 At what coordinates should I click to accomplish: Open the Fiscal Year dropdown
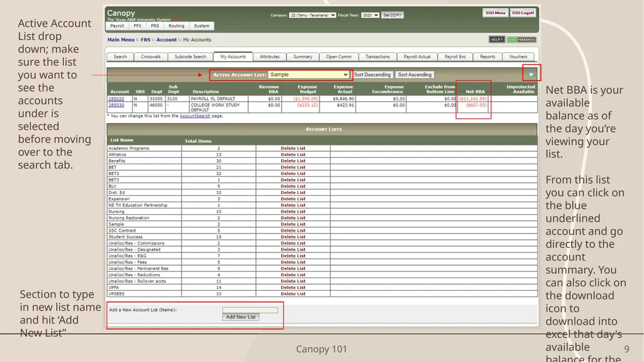coord(370,15)
